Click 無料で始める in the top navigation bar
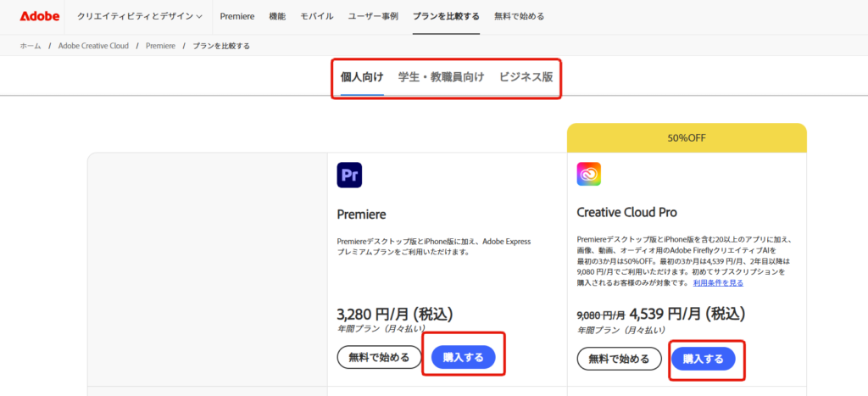The width and height of the screenshot is (868, 396). pyautogui.click(x=519, y=16)
